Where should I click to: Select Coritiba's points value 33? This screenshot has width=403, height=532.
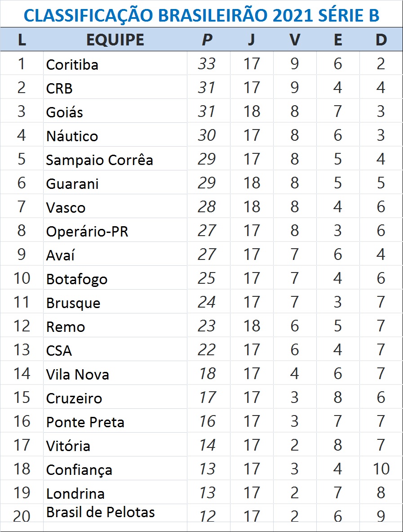(x=207, y=64)
